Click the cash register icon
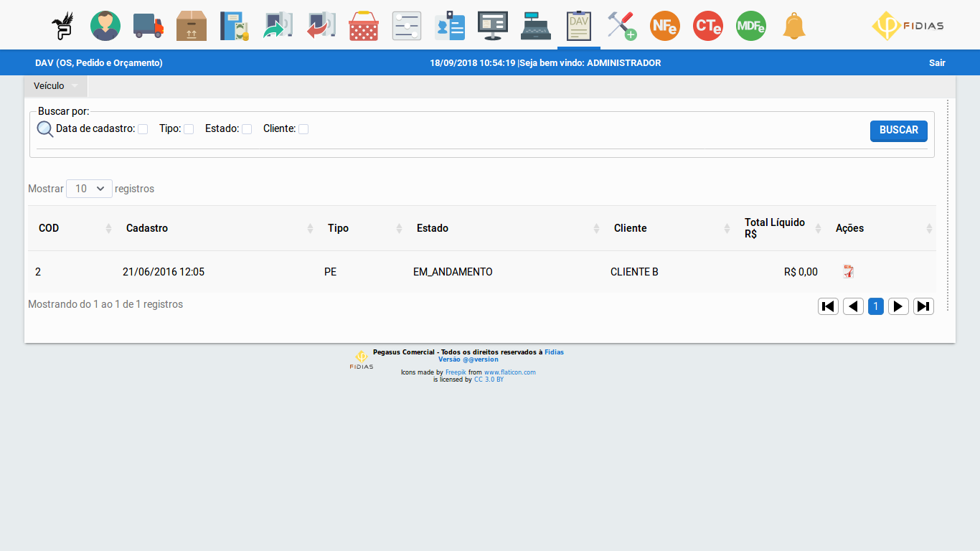 point(536,26)
